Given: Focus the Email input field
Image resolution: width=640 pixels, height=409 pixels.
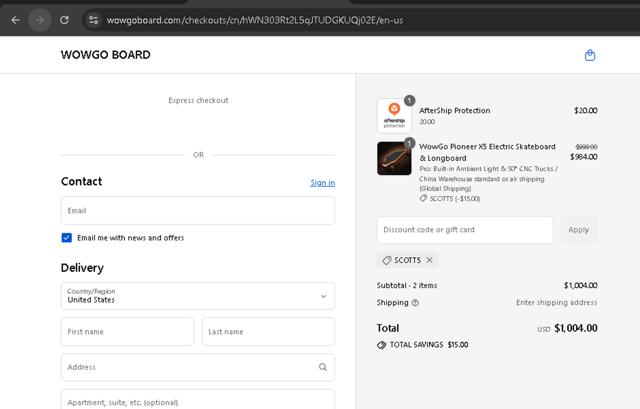Looking at the screenshot, I should coord(198,211).
